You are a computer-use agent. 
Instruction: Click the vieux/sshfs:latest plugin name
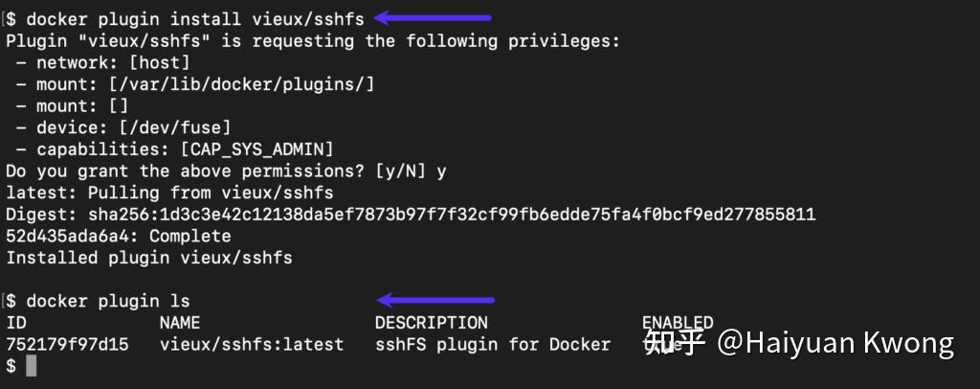pos(252,344)
